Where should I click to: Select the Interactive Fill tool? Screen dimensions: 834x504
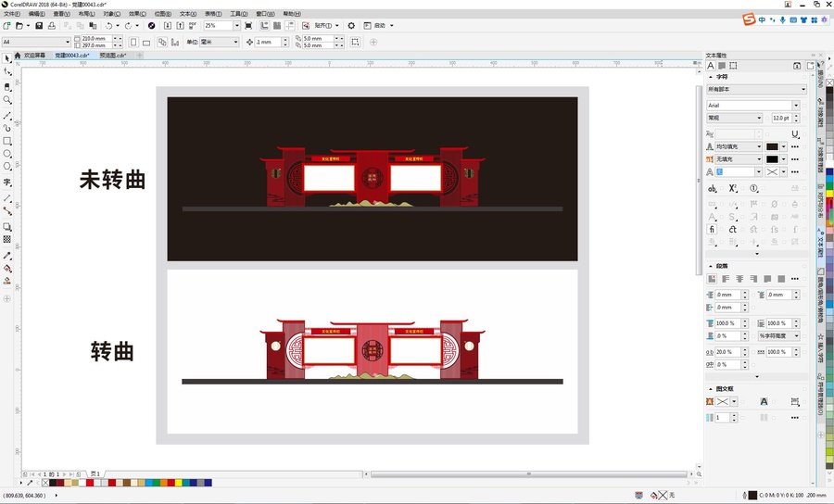click(x=6, y=269)
